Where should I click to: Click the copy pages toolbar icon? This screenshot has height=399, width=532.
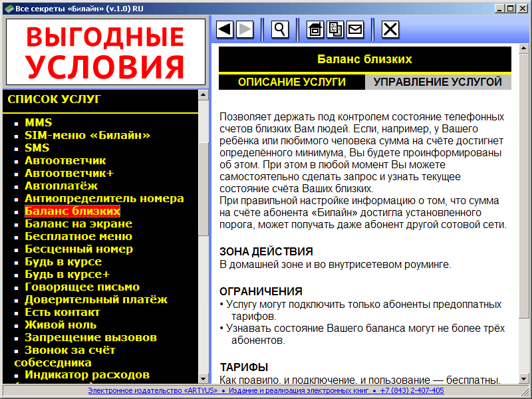click(x=335, y=29)
